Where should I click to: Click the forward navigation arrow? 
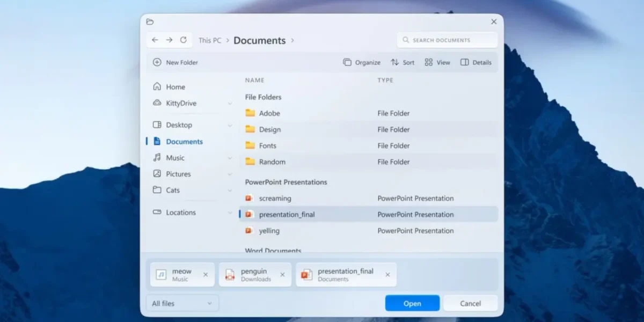(x=169, y=40)
